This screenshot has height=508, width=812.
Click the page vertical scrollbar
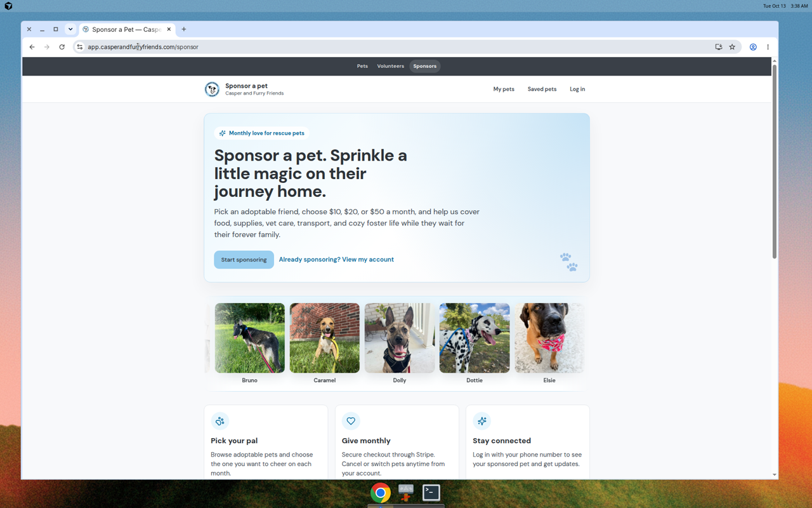click(775, 161)
